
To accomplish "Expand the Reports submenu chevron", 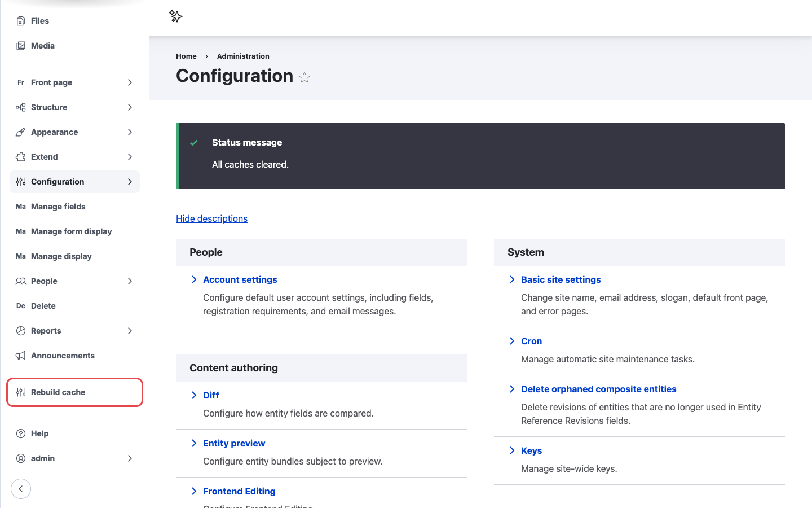I will 130,331.
